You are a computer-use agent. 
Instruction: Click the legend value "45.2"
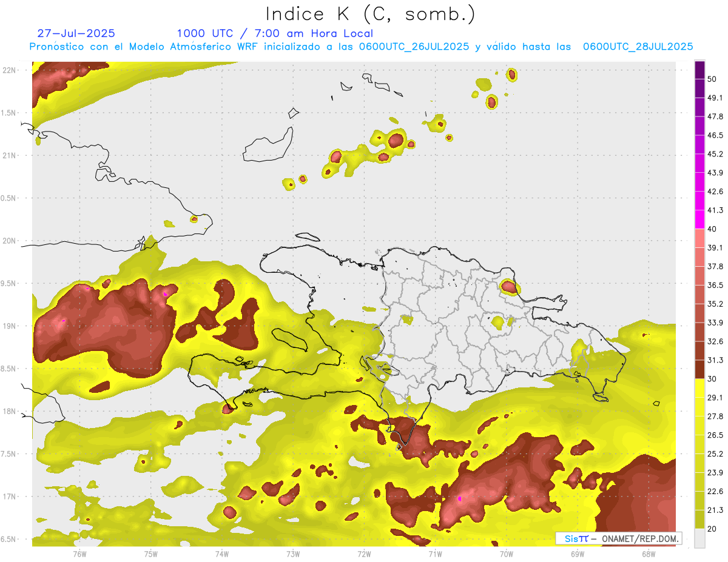coord(715,154)
